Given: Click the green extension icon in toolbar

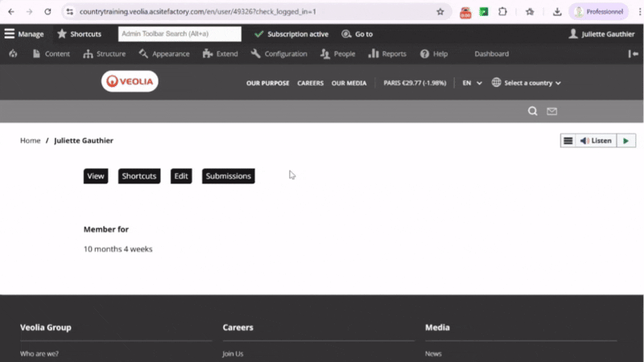Looking at the screenshot, I should point(484,11).
